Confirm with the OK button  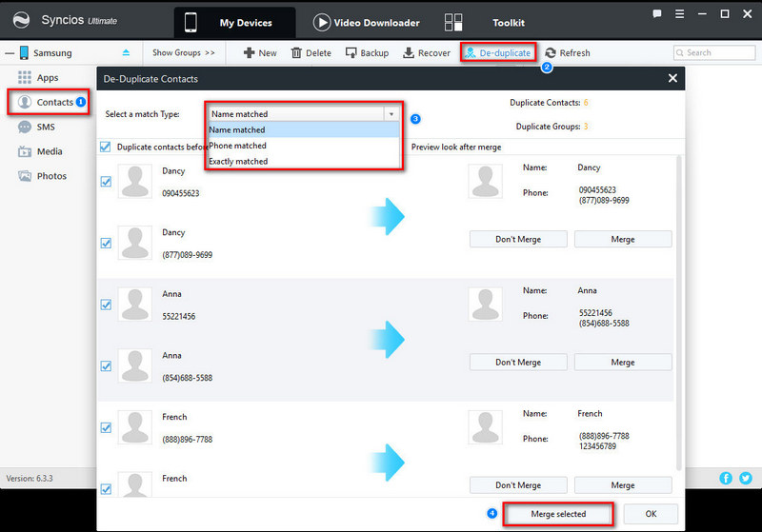(x=651, y=514)
